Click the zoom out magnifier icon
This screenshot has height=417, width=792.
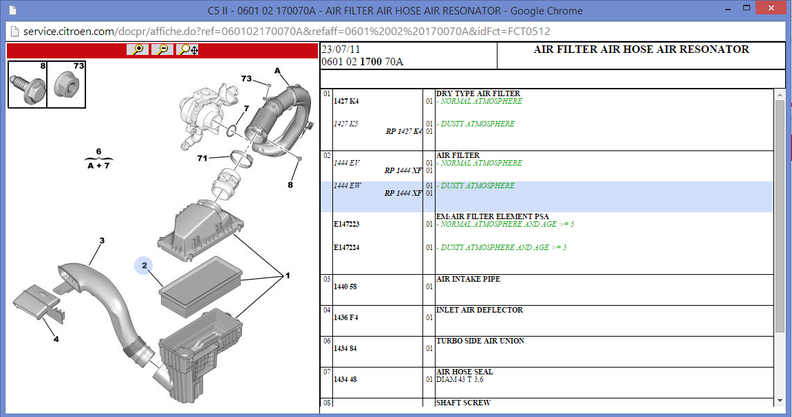click(x=162, y=49)
